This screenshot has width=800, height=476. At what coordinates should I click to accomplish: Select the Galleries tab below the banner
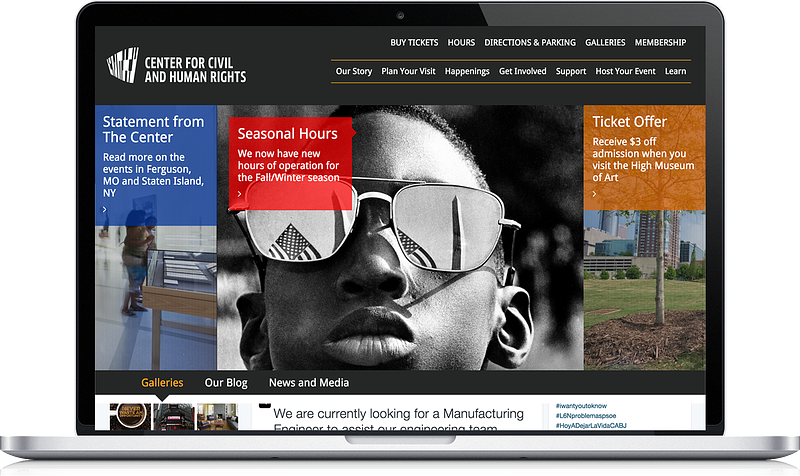coord(162,383)
